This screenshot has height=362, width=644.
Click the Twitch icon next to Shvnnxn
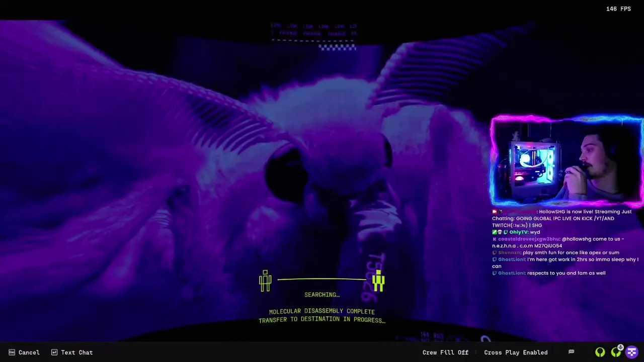tap(495, 253)
